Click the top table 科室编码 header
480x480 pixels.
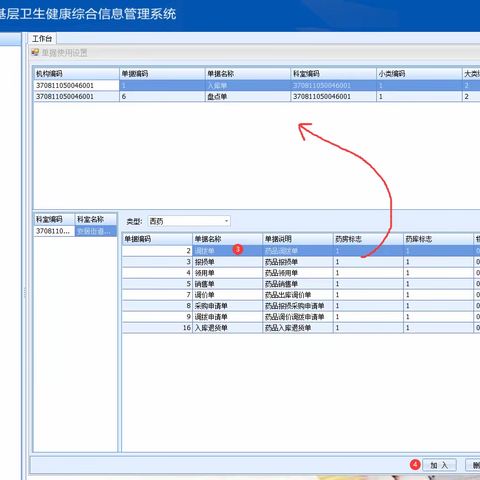point(333,74)
